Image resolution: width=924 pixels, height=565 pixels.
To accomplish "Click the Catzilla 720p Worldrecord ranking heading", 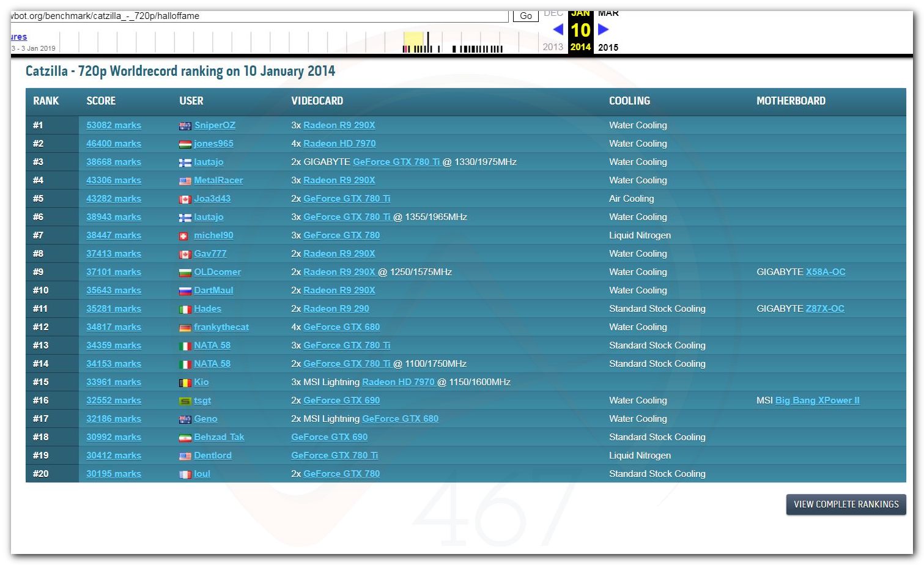I will [x=180, y=71].
